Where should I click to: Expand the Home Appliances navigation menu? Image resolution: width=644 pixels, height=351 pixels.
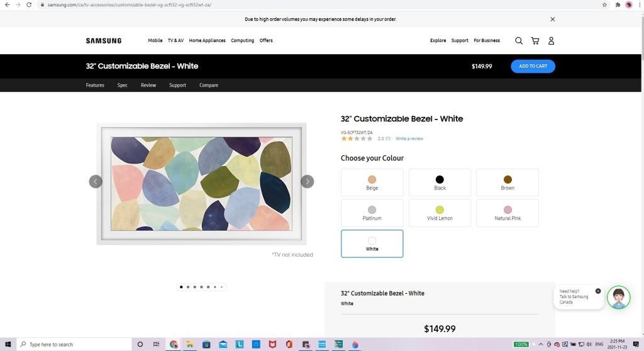[x=207, y=41]
